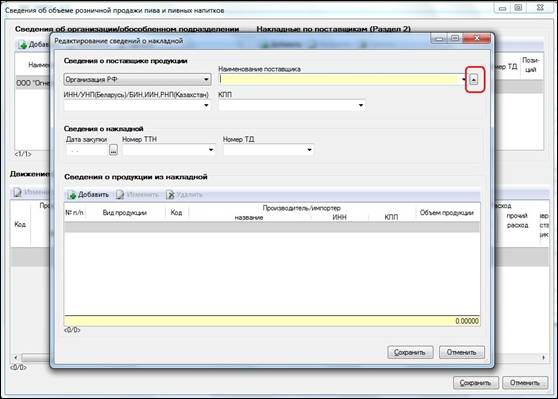Click the left scroll arrow in background window
This screenshot has height=399, width=558.
pos(15,357)
